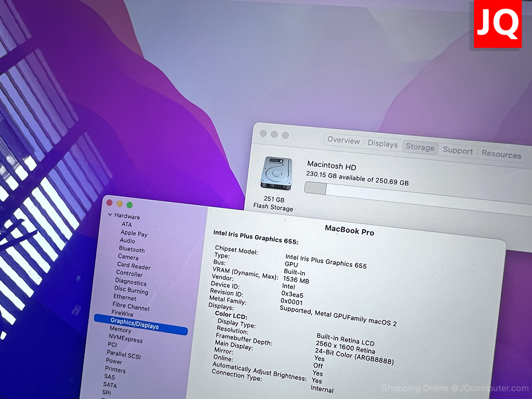This screenshot has height=399, width=532.
Task: Select Memory in the sidebar
Action: point(120,329)
